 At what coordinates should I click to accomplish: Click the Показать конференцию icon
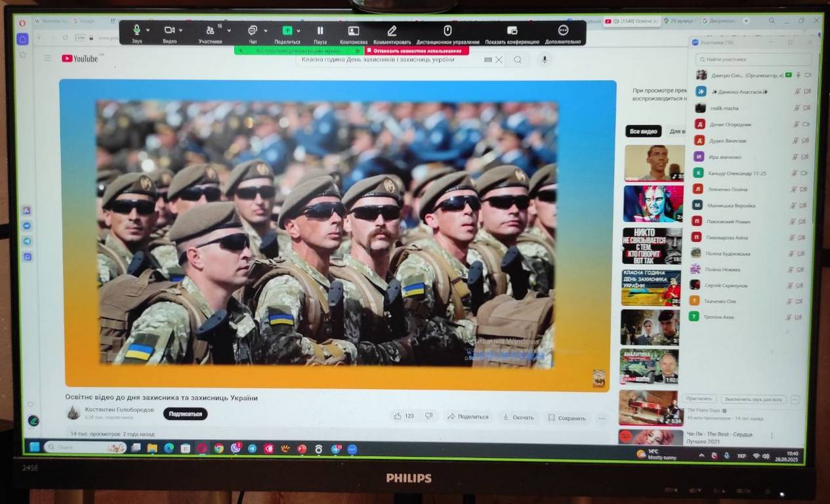pos(512,30)
